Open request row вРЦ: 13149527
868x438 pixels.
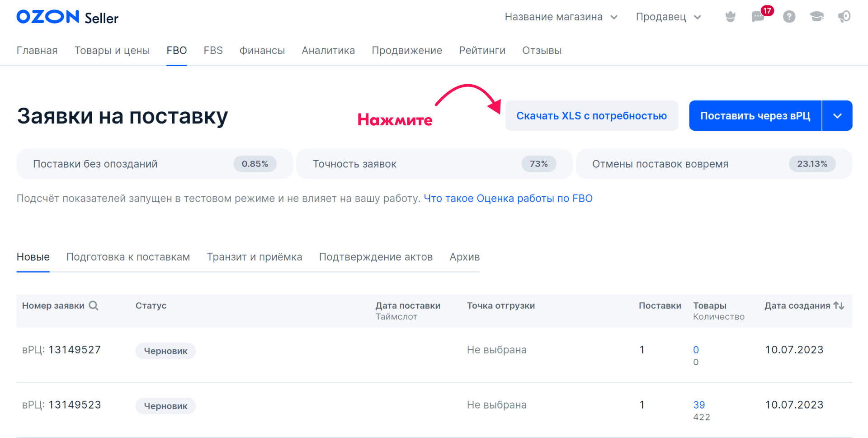61,350
